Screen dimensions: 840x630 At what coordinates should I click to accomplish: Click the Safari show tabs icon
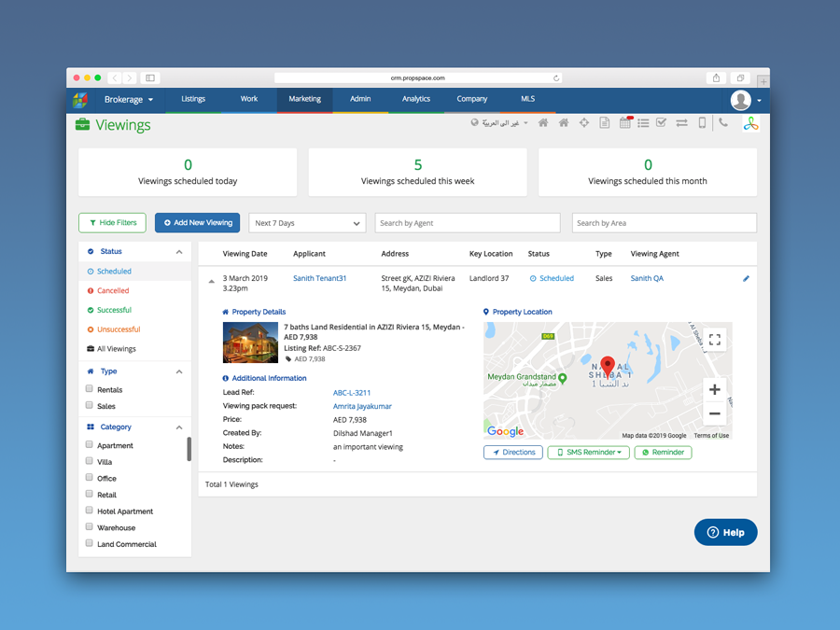coord(740,77)
